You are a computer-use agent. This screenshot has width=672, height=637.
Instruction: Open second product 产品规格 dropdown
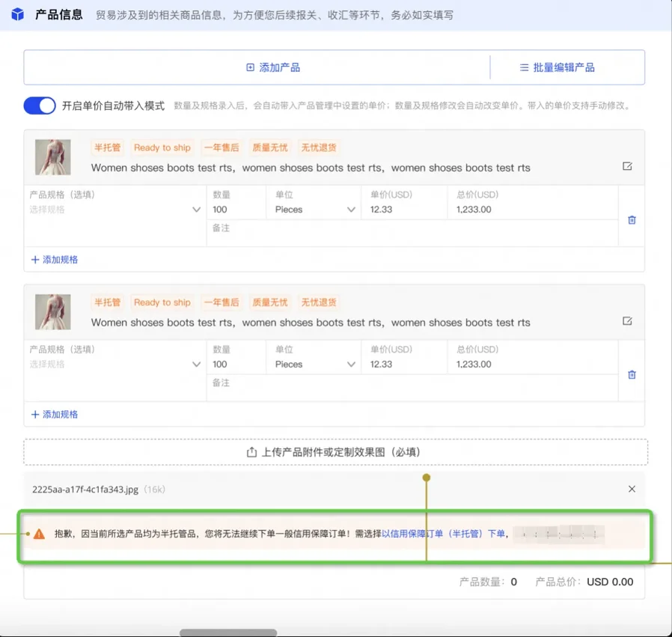tap(115, 365)
